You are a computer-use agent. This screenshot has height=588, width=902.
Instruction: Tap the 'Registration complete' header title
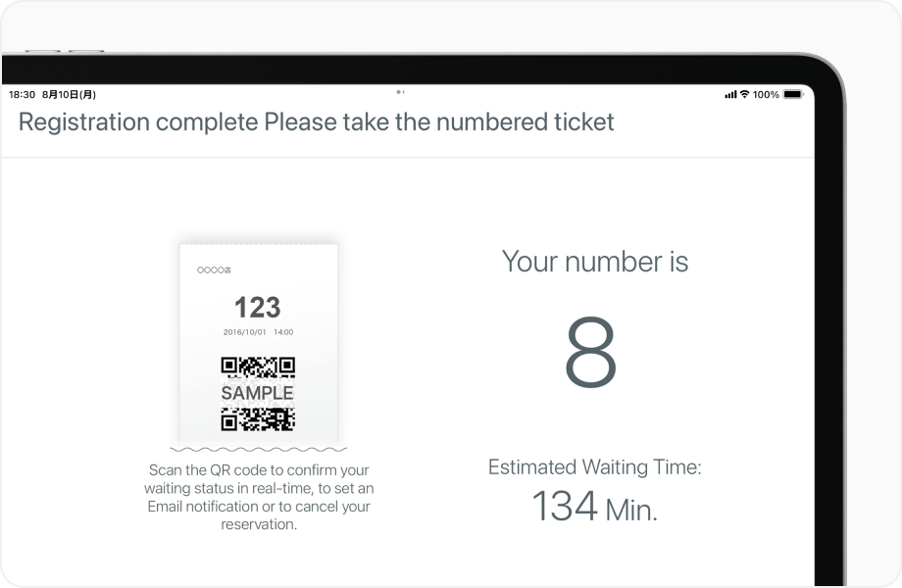316,122
